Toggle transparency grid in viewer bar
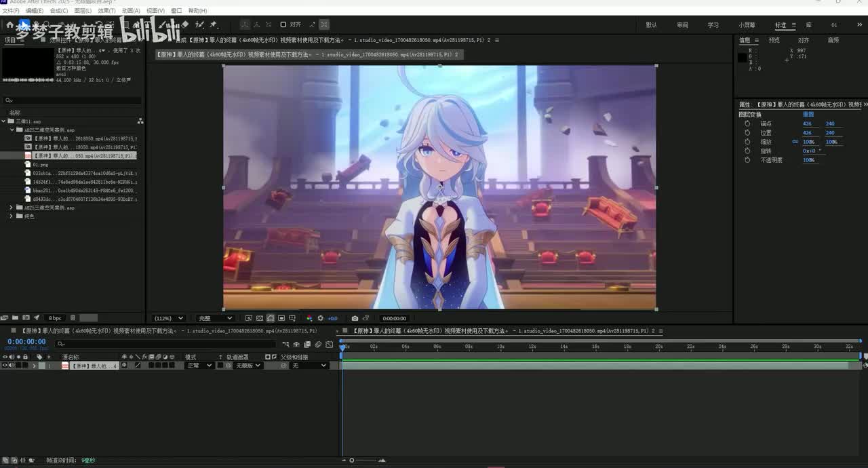 pyautogui.click(x=259, y=318)
